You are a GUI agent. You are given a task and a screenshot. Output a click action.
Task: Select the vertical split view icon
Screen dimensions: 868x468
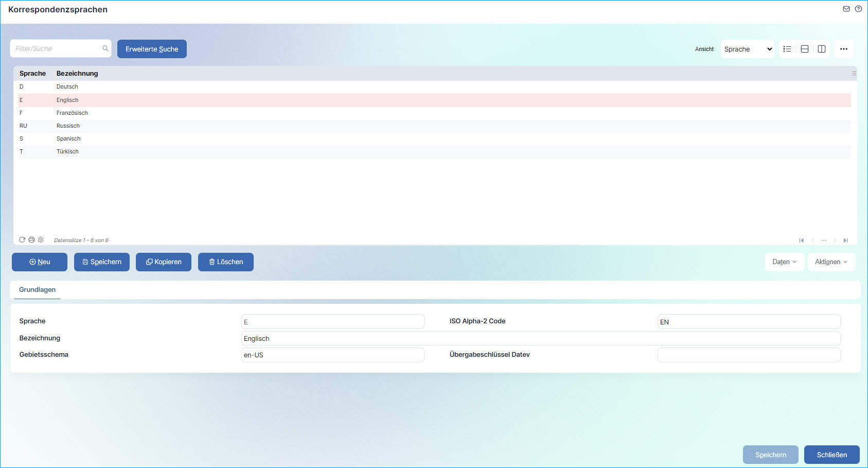pyautogui.click(x=822, y=49)
